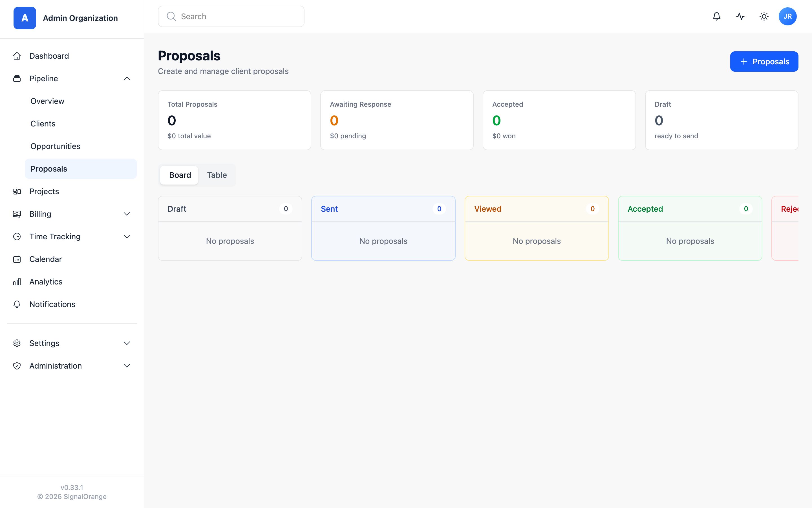Click the Sent column count badge

[x=439, y=209]
